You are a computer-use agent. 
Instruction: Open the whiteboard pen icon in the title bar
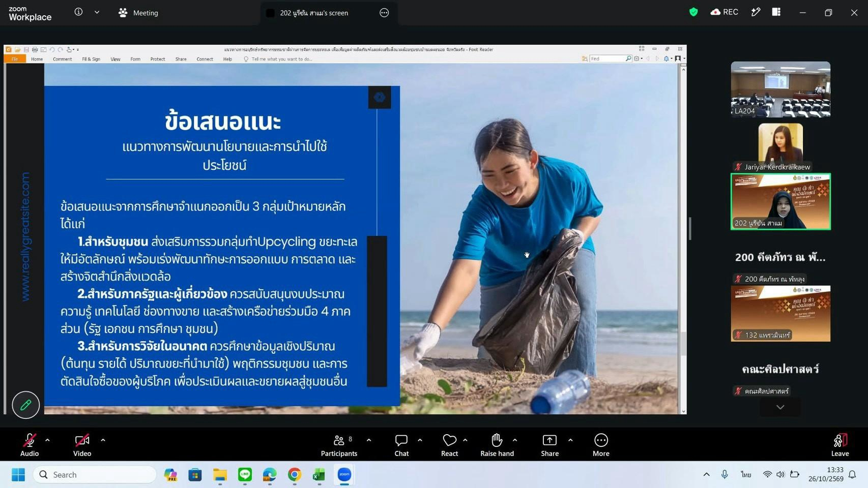pyautogui.click(x=756, y=12)
